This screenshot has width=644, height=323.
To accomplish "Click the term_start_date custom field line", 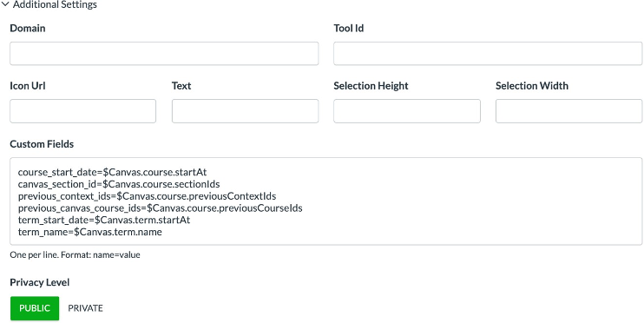I will click(104, 220).
